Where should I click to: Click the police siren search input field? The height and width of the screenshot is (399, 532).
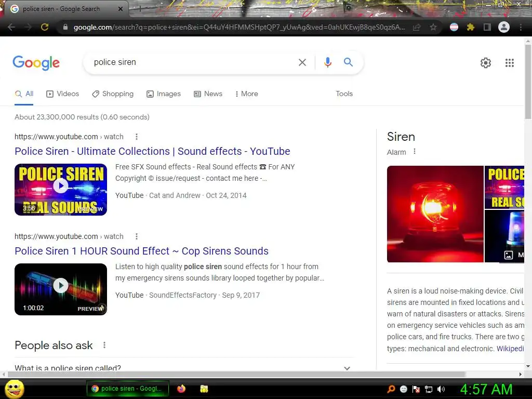point(193,62)
